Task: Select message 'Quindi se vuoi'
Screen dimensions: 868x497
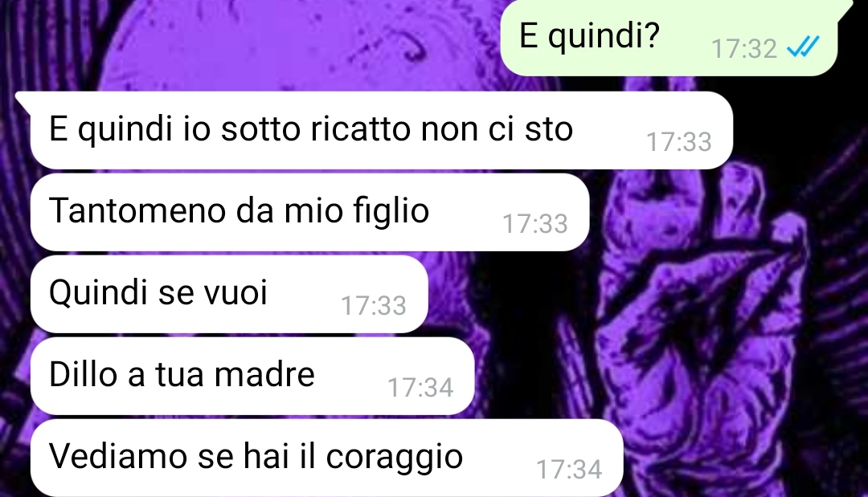Action: tap(229, 294)
